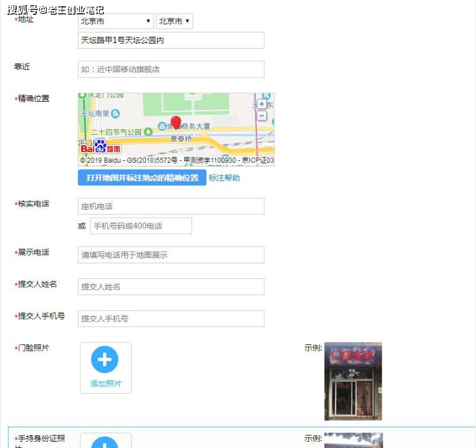This screenshot has width=476, height=448.
Task: Open the 标注帮助 link
Action: click(225, 178)
